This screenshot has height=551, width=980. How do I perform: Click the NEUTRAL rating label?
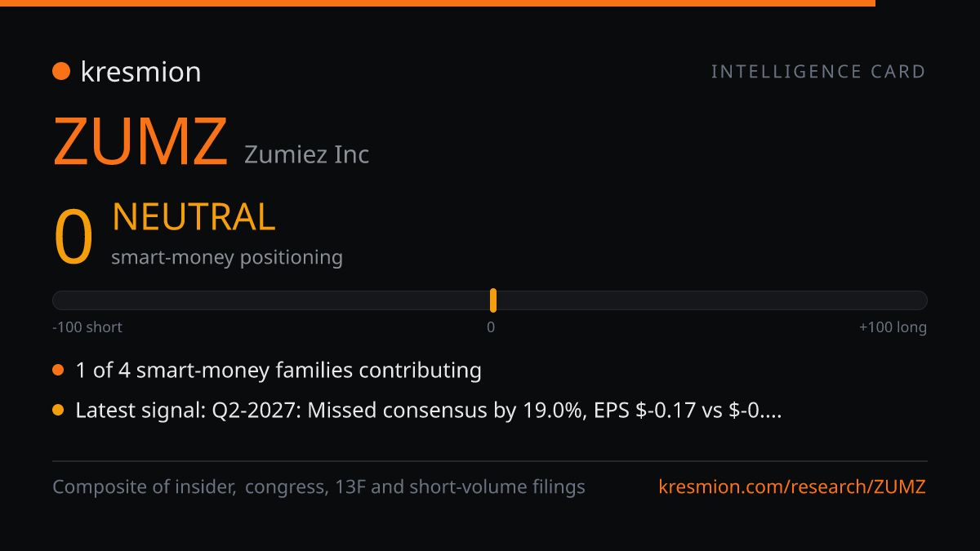pos(194,217)
